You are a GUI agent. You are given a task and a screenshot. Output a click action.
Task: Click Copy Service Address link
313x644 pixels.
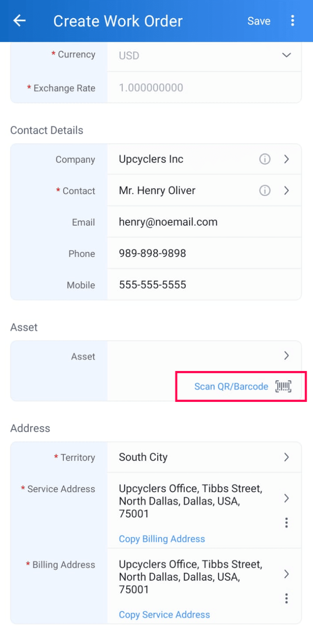coord(164,615)
